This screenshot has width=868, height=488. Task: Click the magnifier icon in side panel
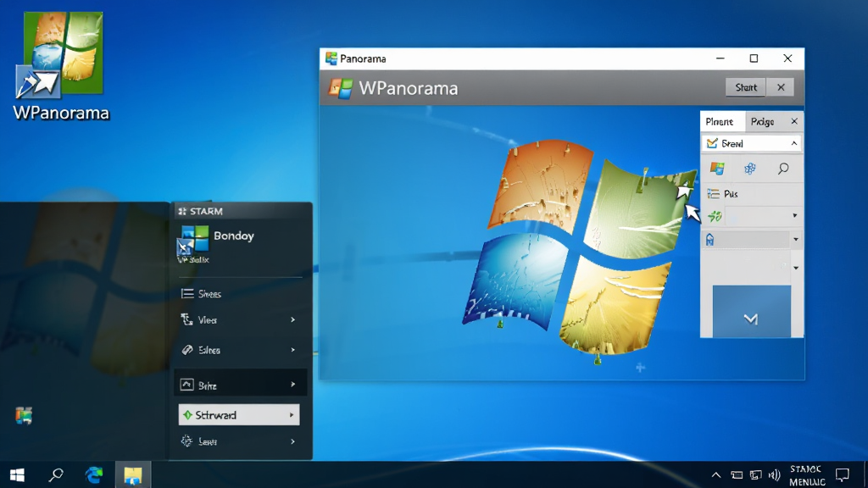pyautogui.click(x=782, y=169)
